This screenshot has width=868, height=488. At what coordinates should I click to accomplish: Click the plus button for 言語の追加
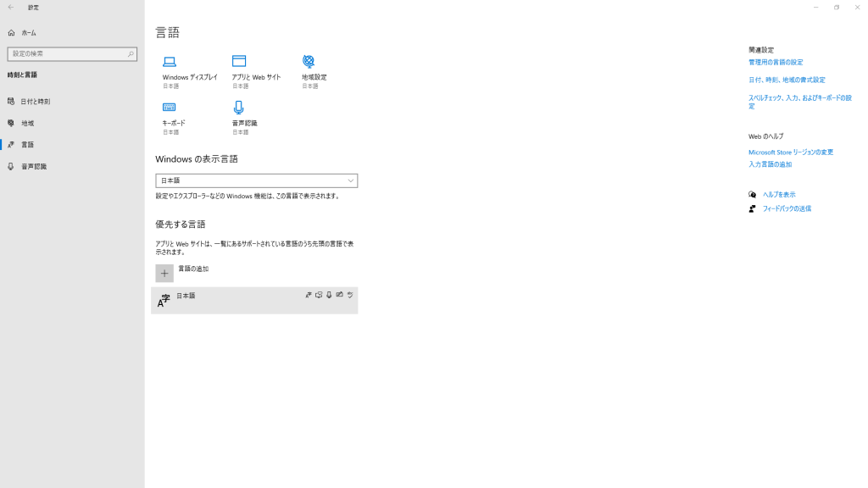pyautogui.click(x=164, y=274)
